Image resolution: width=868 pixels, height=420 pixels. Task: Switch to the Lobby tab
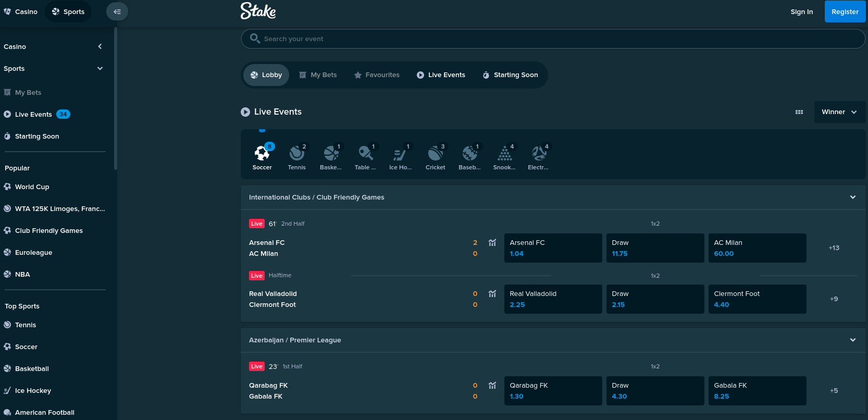[x=266, y=75]
